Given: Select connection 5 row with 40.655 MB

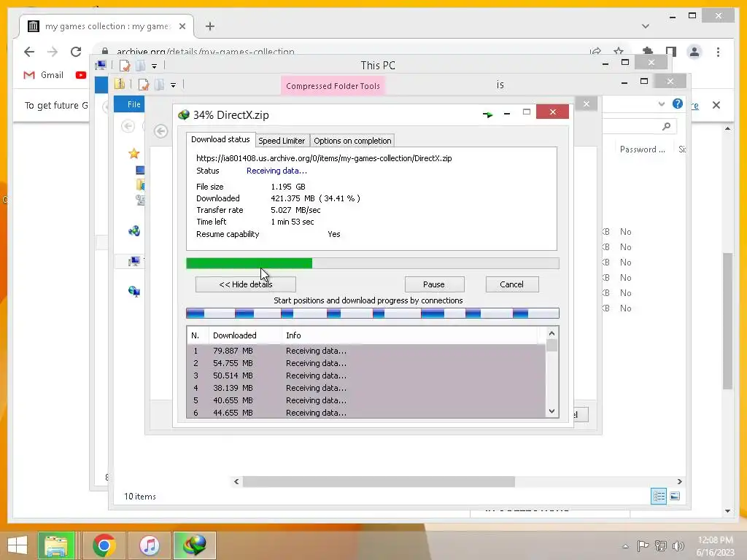Looking at the screenshot, I should [366, 400].
